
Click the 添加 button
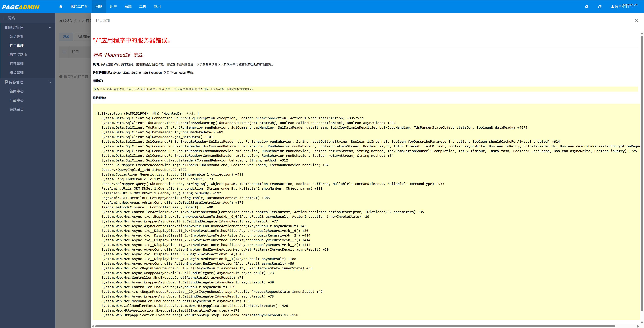pyautogui.click(x=66, y=37)
